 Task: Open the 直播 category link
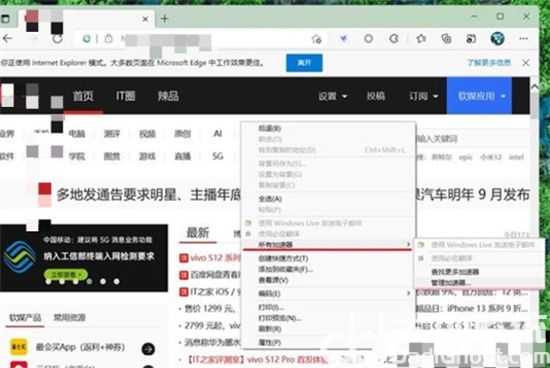tap(183, 156)
